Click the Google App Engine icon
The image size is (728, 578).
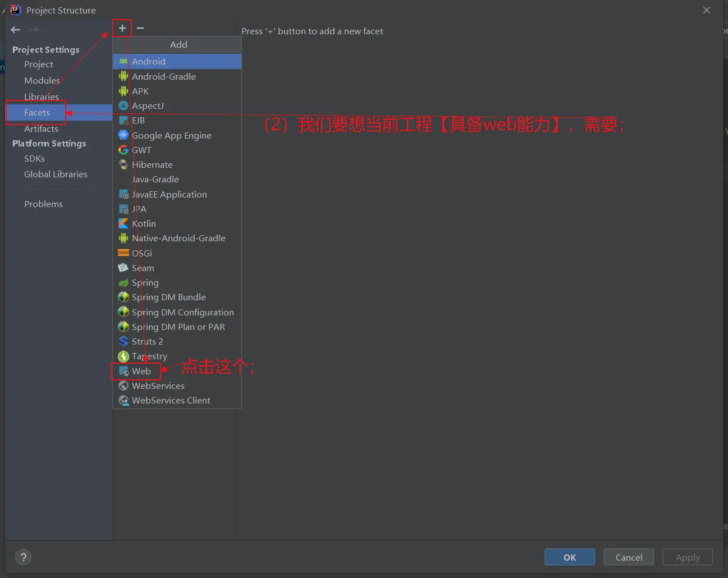(x=123, y=135)
